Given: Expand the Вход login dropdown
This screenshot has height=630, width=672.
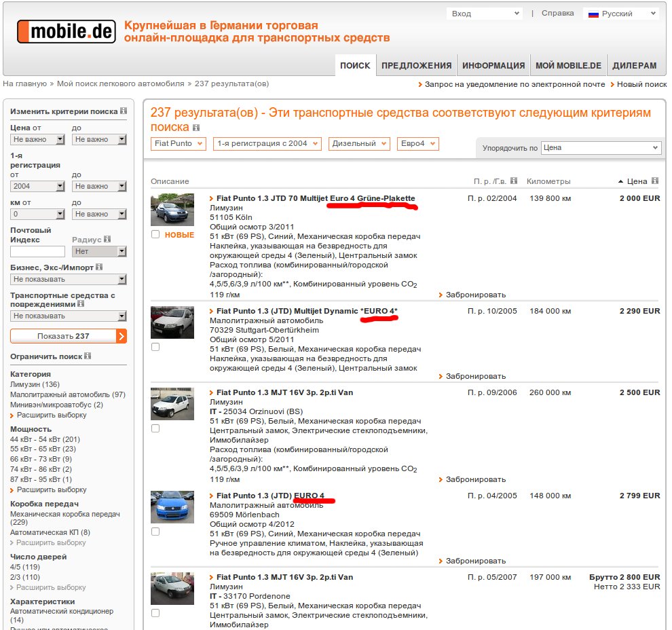Looking at the screenshot, I should pyautogui.click(x=484, y=14).
